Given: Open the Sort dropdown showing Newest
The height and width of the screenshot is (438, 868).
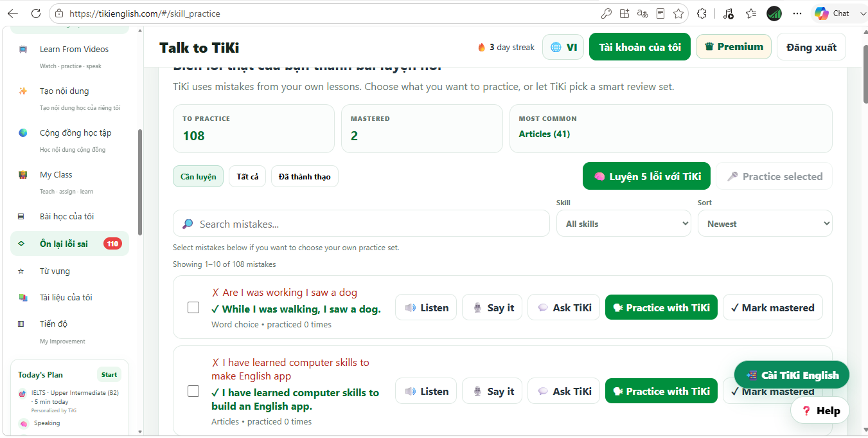Looking at the screenshot, I should 765,224.
